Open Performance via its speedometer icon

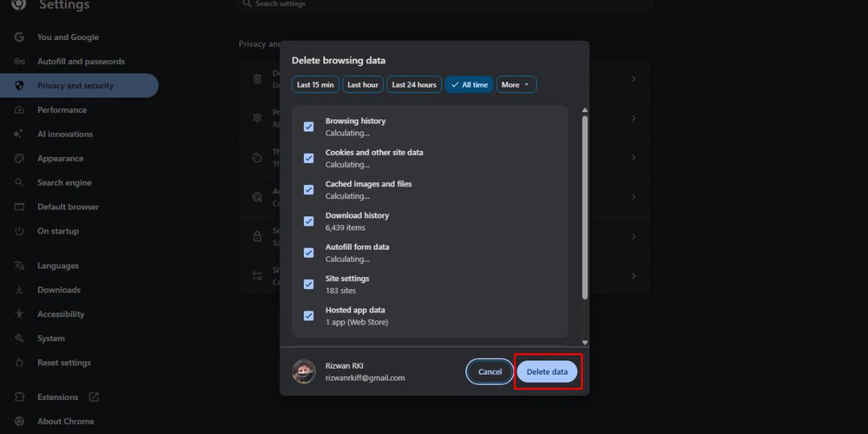point(20,109)
